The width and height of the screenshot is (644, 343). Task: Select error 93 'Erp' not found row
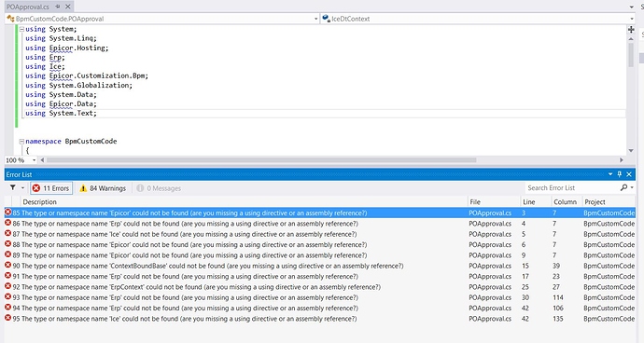(320, 297)
